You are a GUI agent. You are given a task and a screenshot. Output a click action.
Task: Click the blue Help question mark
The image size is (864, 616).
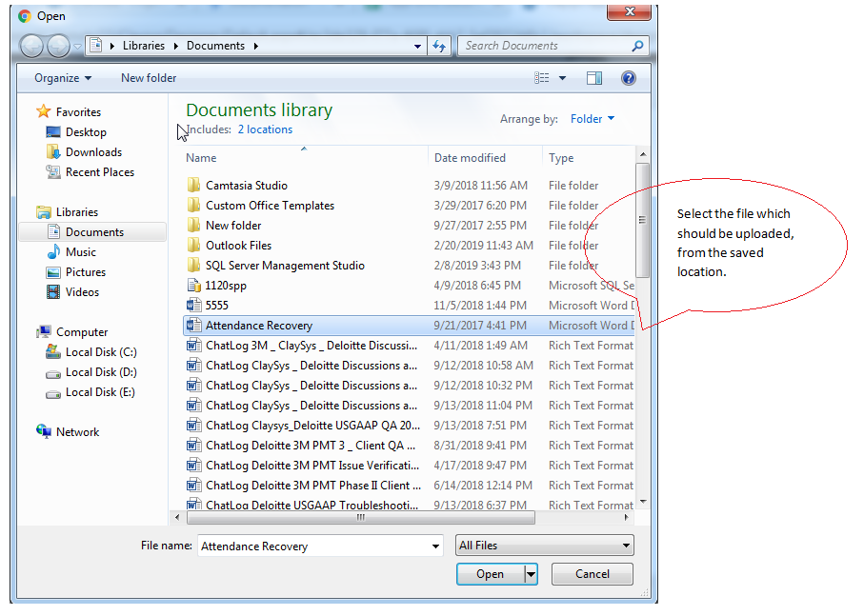click(x=629, y=78)
